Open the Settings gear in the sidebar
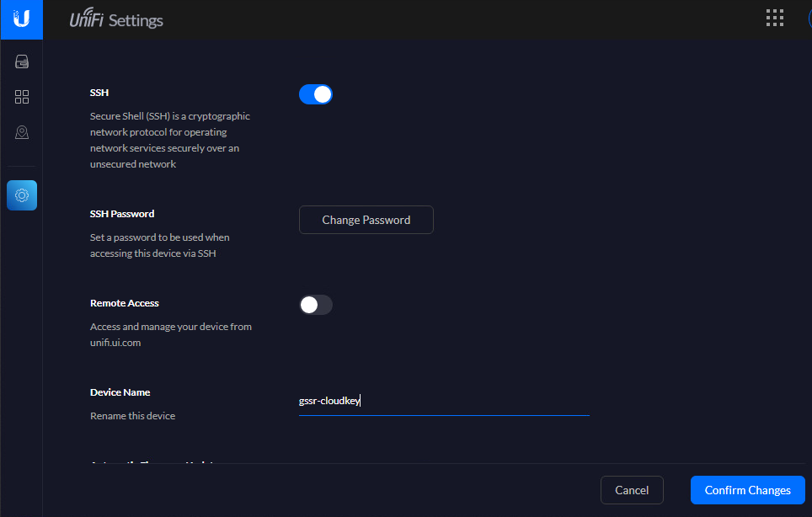The height and width of the screenshot is (517, 812). click(x=22, y=195)
